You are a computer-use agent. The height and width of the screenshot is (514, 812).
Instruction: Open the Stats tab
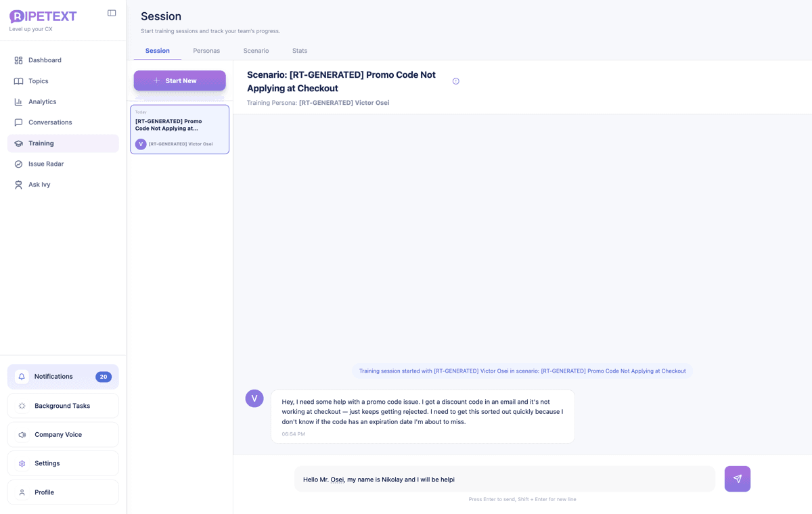[x=300, y=50]
